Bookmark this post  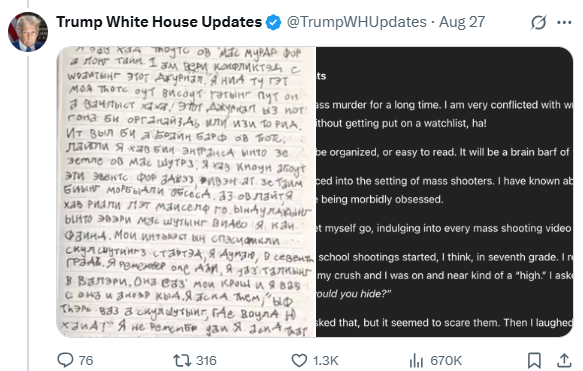pos(534,360)
